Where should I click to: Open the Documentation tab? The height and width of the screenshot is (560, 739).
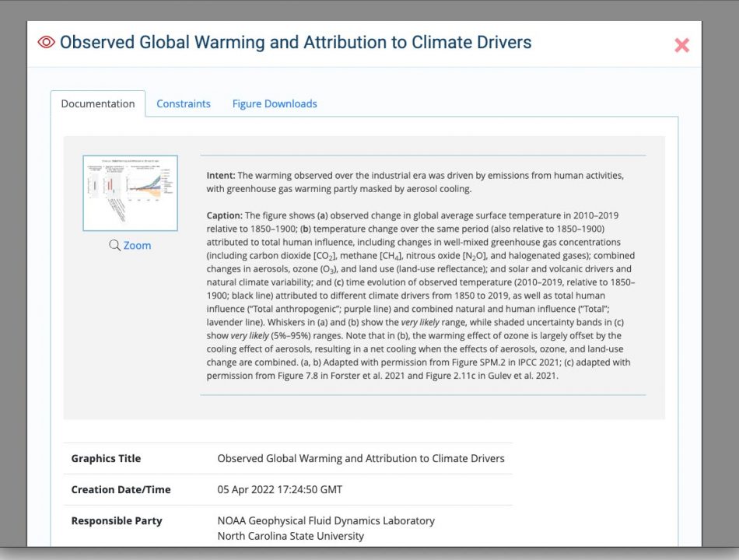98,103
